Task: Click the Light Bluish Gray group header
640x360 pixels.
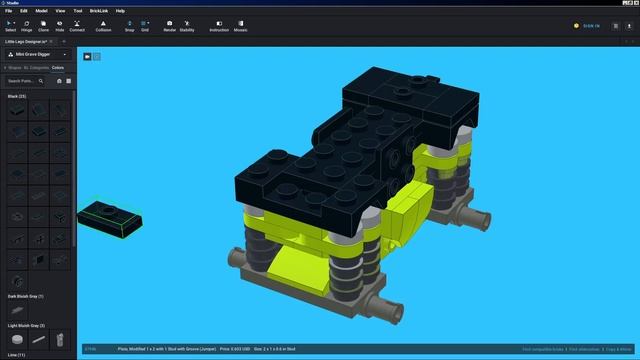Action: tap(26, 326)
